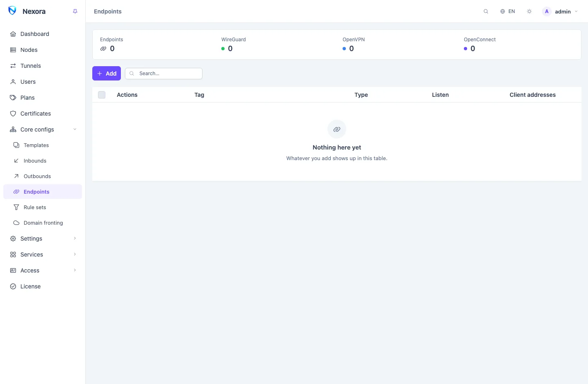
Task: Open the Tunnels menu item
Action: pos(42,66)
